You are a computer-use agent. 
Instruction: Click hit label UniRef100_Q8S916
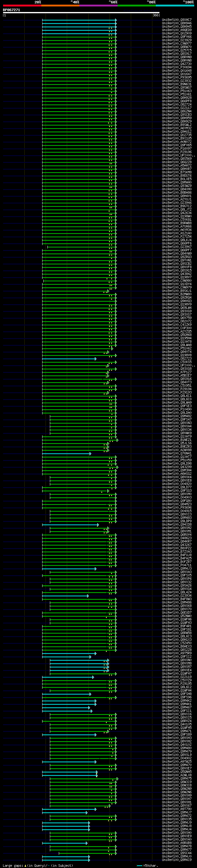(x=177, y=379)
